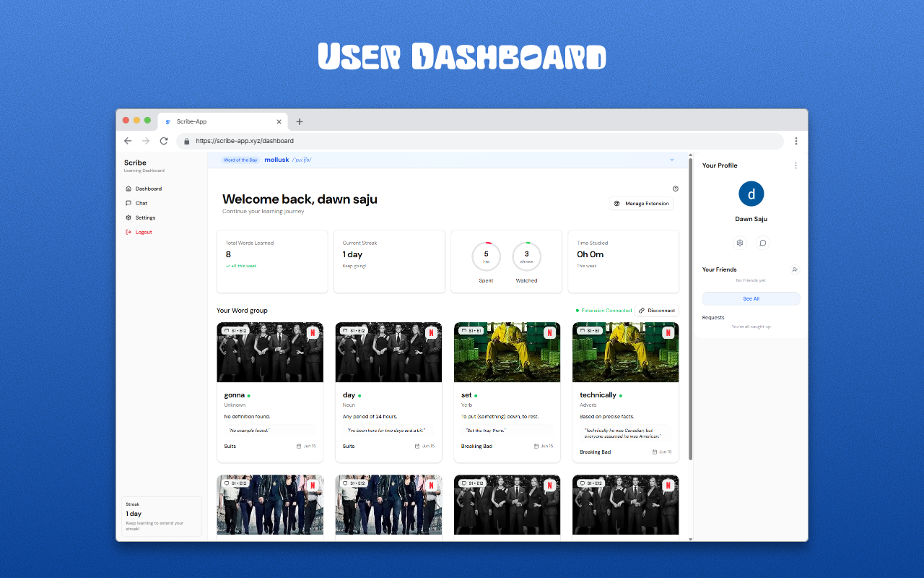Viewport: 924px width, 578px height.
Task: Click the "Dawn Saju" profile name
Action: pyautogui.click(x=751, y=219)
